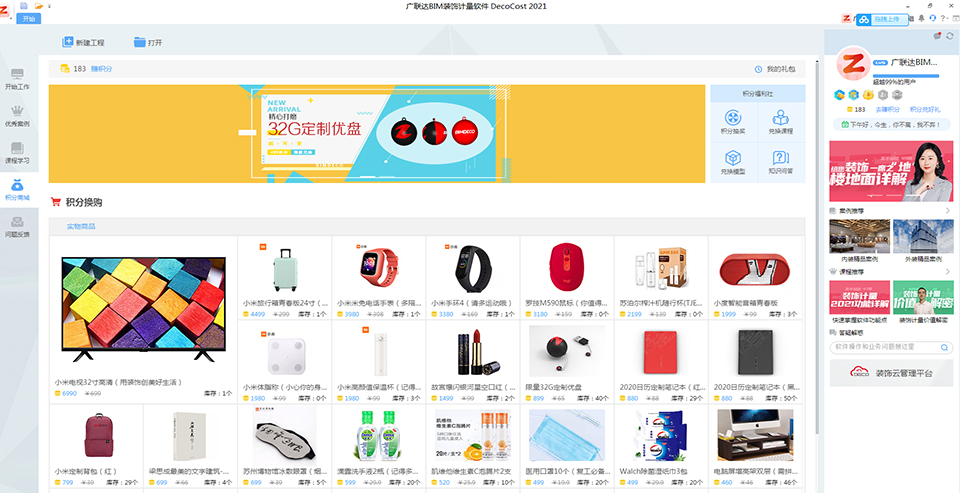Open 我的礼包 gift history
The height and width of the screenshot is (493, 960).
(775, 69)
